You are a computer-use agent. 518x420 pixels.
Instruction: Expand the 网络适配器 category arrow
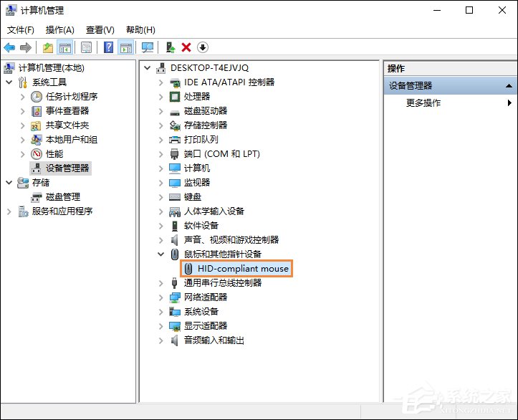coord(161,297)
